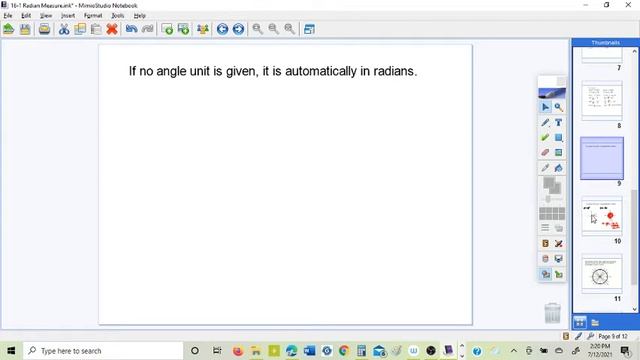Click the Thumbnails panel scrollbar

tap(634, 238)
